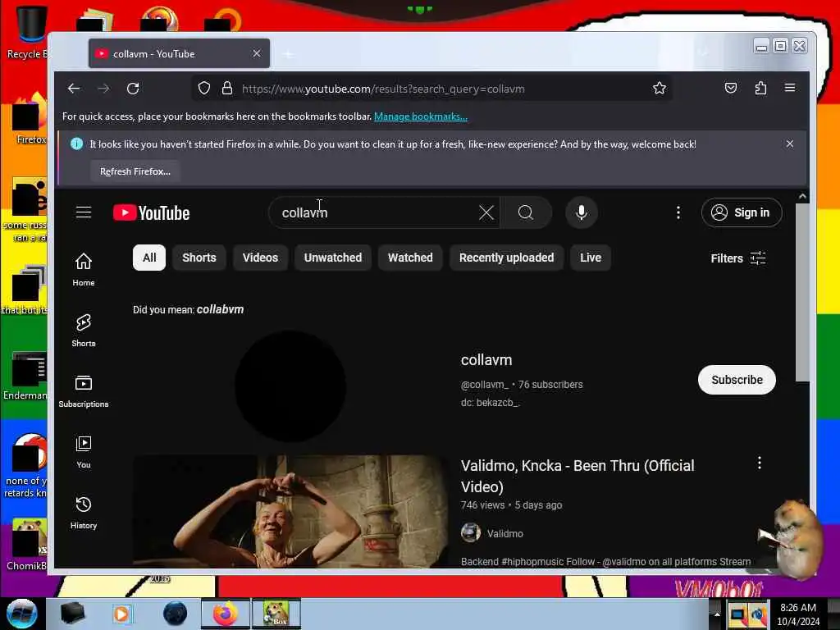Click the site security padlock icon

[x=227, y=88]
